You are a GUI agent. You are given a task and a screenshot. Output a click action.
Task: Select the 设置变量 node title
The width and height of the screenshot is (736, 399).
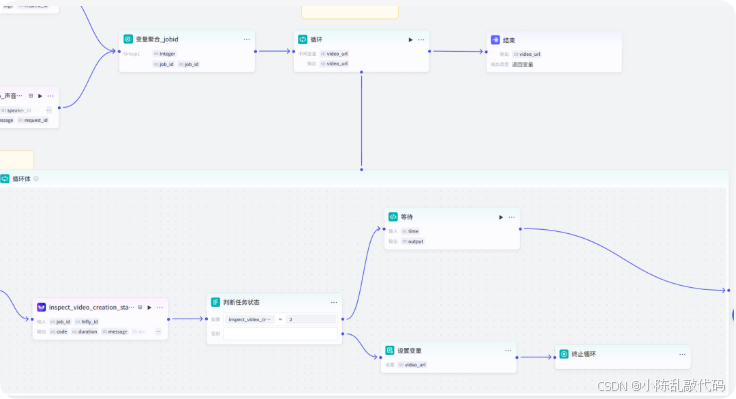(409, 351)
